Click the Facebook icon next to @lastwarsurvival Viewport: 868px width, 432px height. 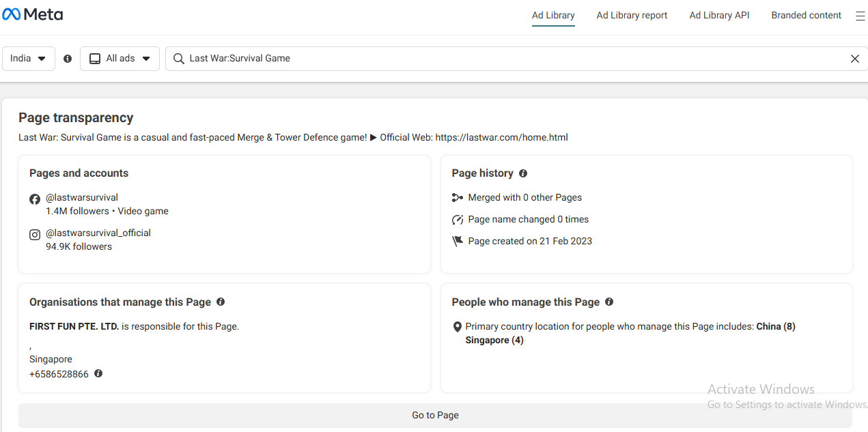point(35,199)
